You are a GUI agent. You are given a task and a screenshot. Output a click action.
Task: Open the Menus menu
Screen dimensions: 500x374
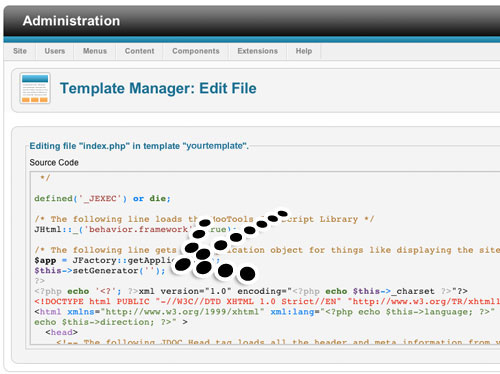(95, 51)
